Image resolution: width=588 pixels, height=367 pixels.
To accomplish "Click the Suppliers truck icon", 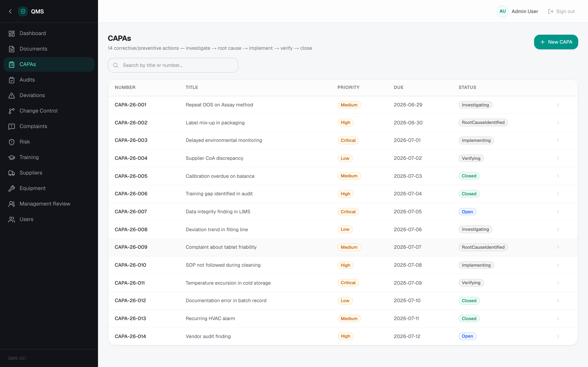I will 11,173.
